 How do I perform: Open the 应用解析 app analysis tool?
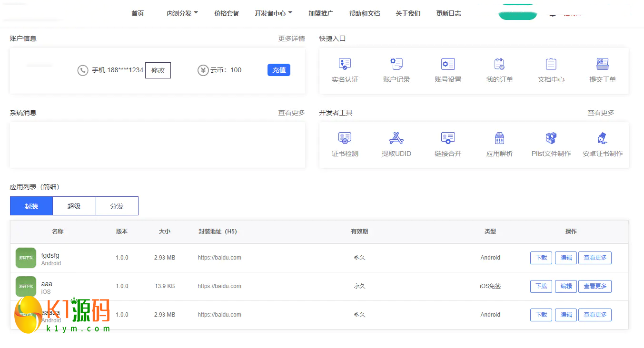click(499, 138)
